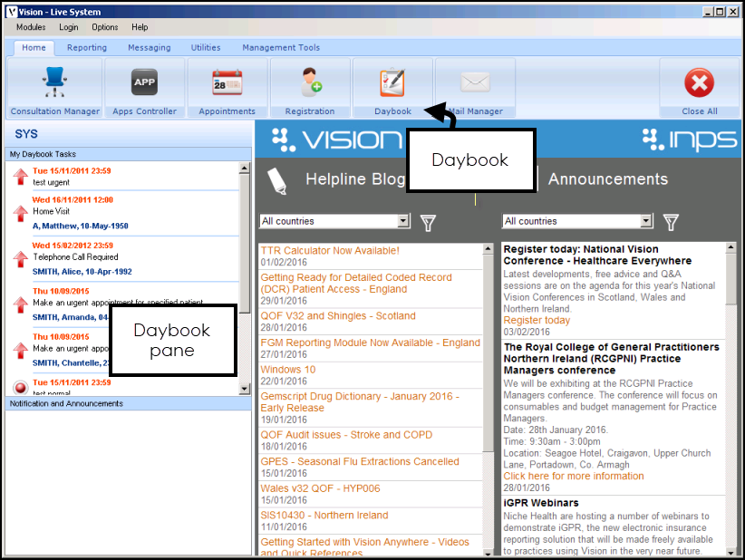Open 'QOF Audit issues - Stroke and COPD'
Image resolution: width=745 pixels, height=560 pixels.
(346, 435)
